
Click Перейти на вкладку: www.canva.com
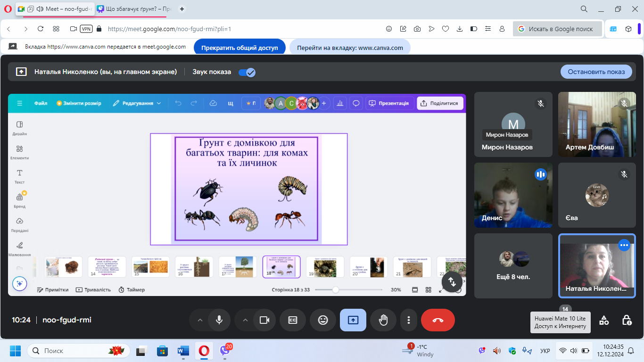click(350, 48)
